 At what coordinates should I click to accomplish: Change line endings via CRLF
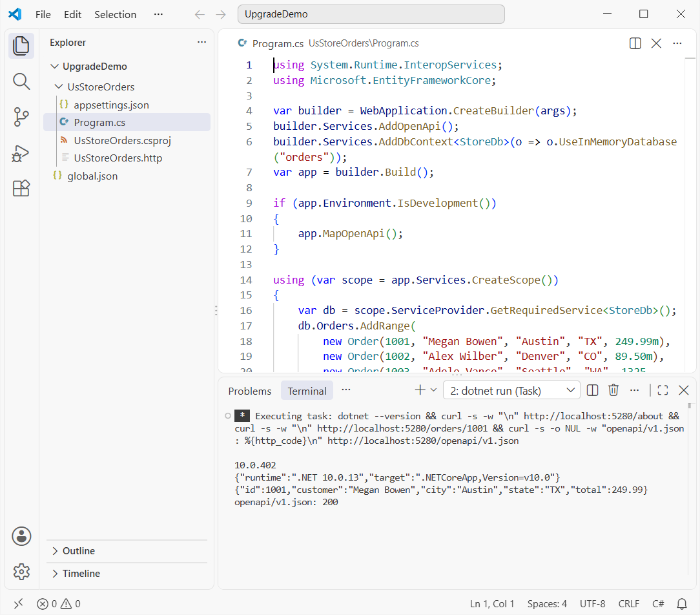tap(628, 604)
